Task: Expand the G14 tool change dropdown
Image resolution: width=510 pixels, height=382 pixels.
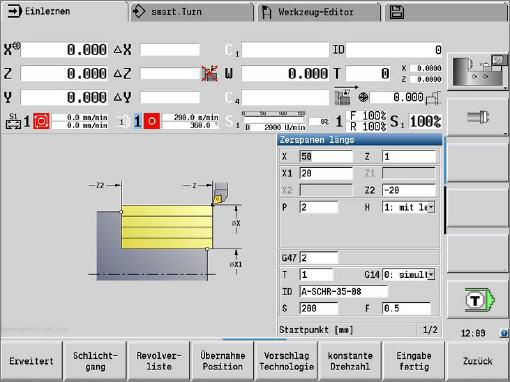Action: coord(408,275)
